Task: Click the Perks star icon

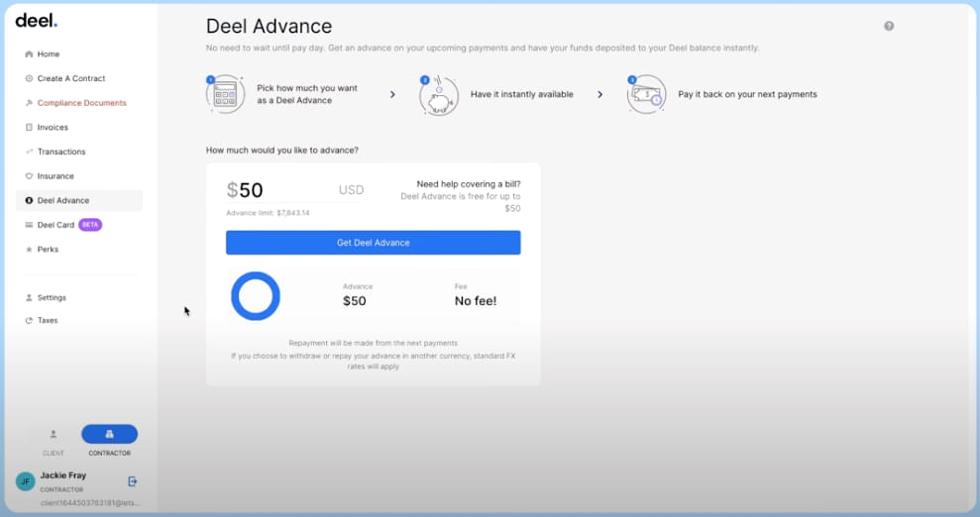Action: (x=29, y=250)
